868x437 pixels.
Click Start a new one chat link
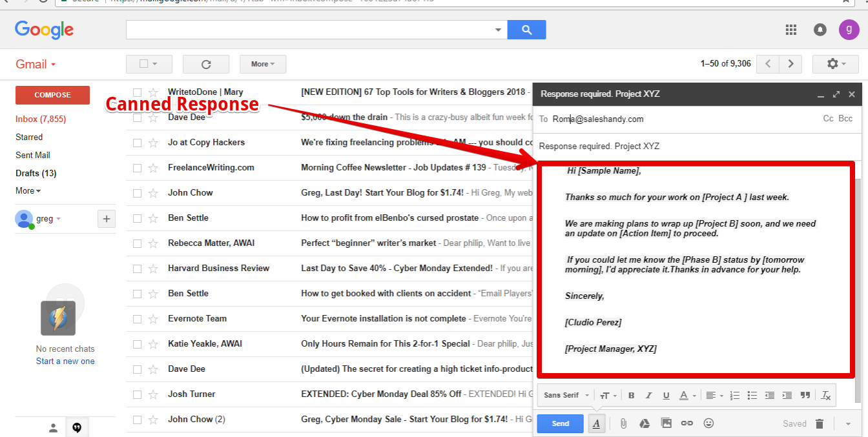coord(65,361)
